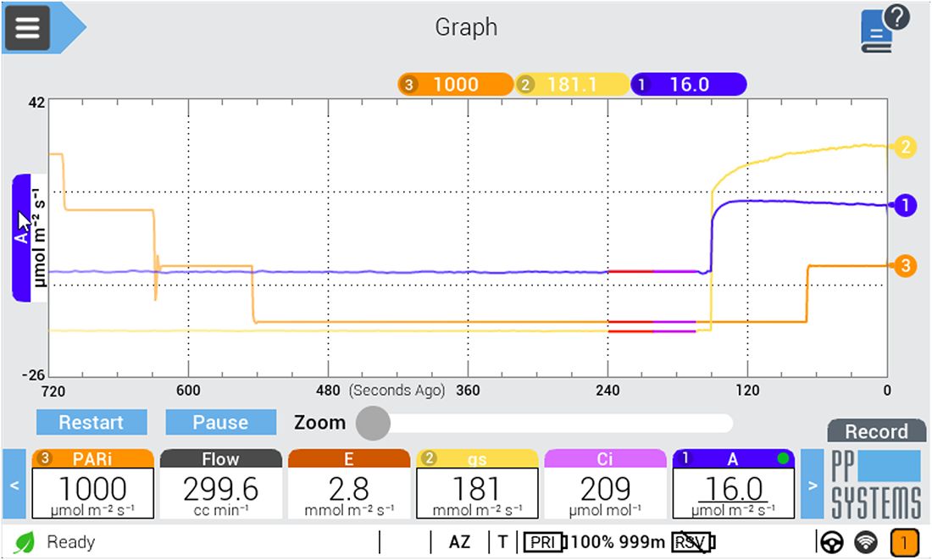Select the Flow parameter tile
Screen dimensions: 932x560
tap(220, 484)
